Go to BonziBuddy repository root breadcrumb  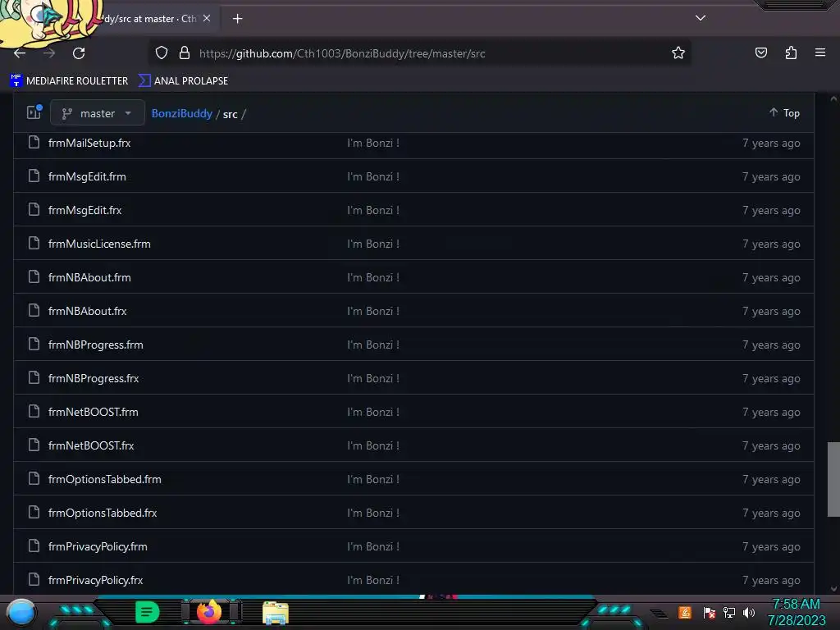(181, 113)
